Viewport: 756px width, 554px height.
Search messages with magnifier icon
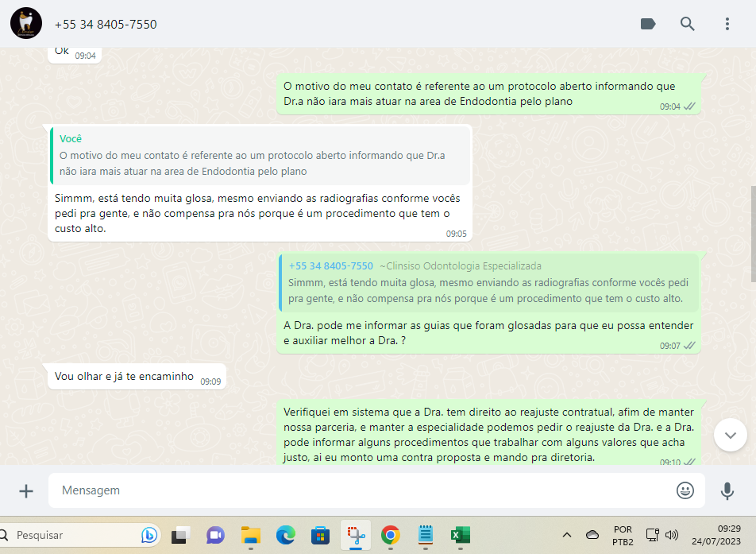pyautogui.click(x=687, y=24)
